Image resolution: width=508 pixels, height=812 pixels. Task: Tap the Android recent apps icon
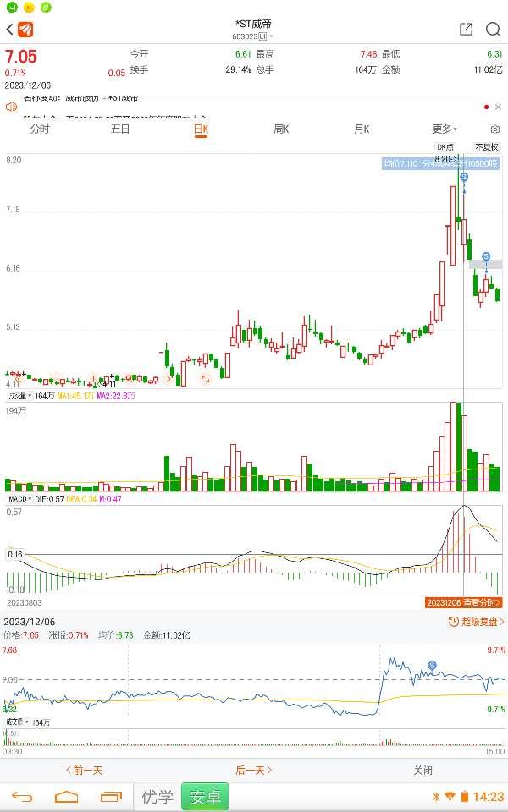click(x=112, y=797)
